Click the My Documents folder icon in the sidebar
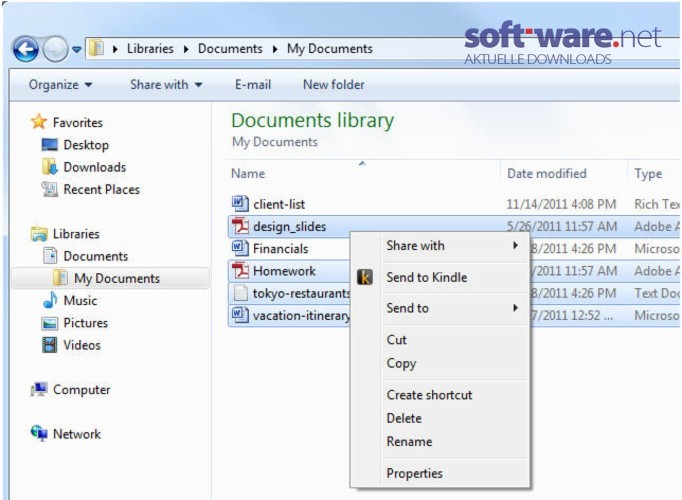 60,278
